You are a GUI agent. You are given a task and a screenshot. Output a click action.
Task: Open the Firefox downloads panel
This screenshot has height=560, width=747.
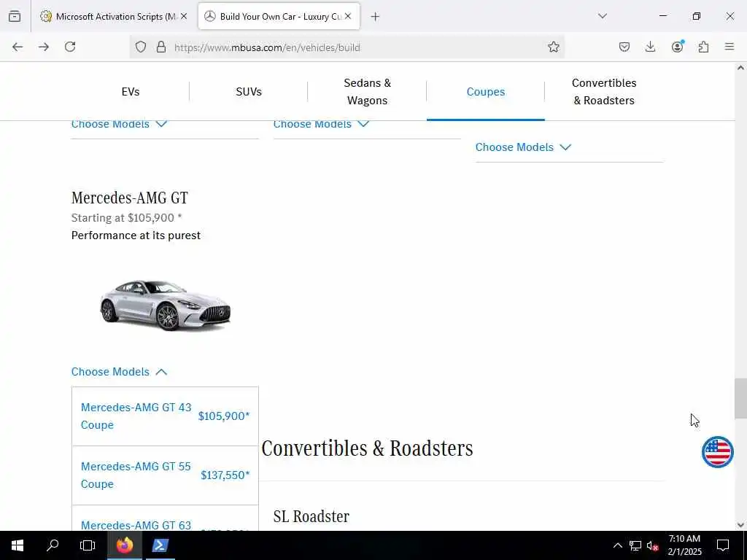coord(650,47)
